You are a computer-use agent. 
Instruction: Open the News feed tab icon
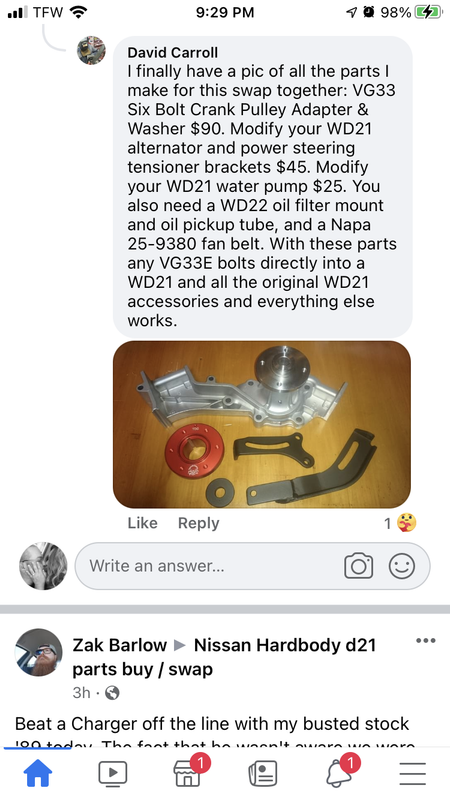[262, 773]
